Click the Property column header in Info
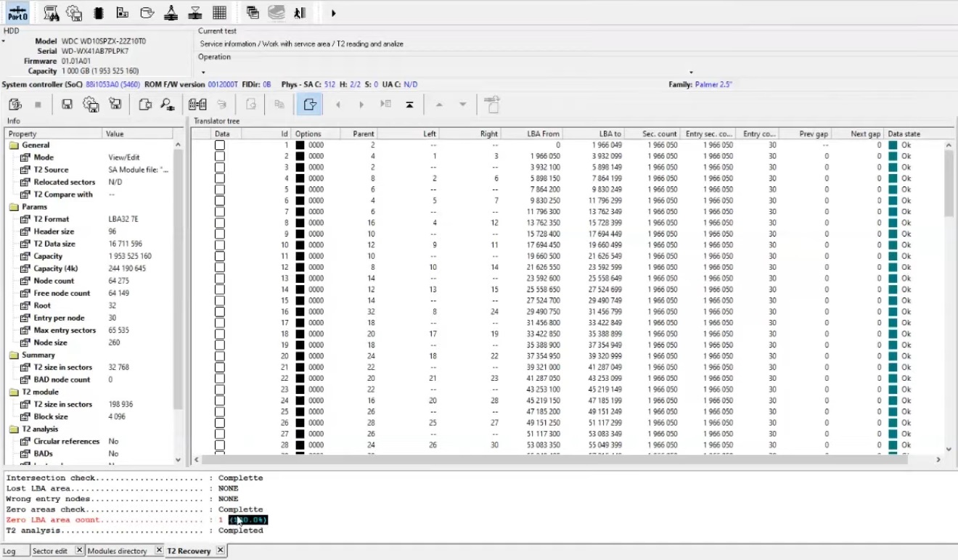Viewport: 958px width, 560px height. [x=54, y=134]
